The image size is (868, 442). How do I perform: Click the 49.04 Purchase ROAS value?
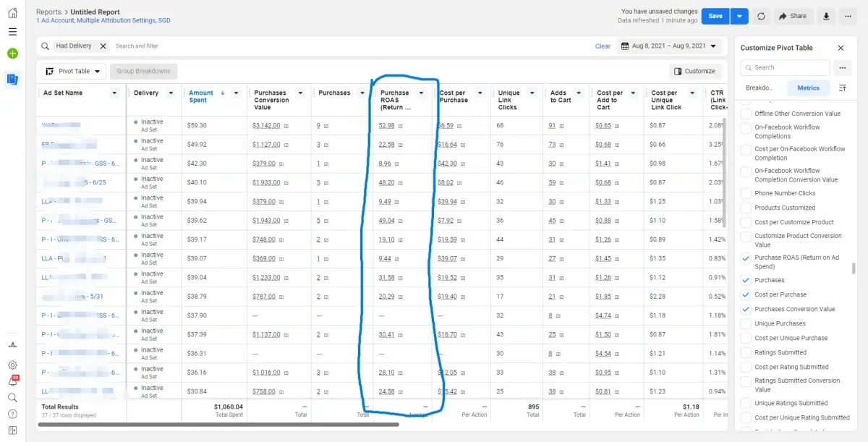click(386, 220)
